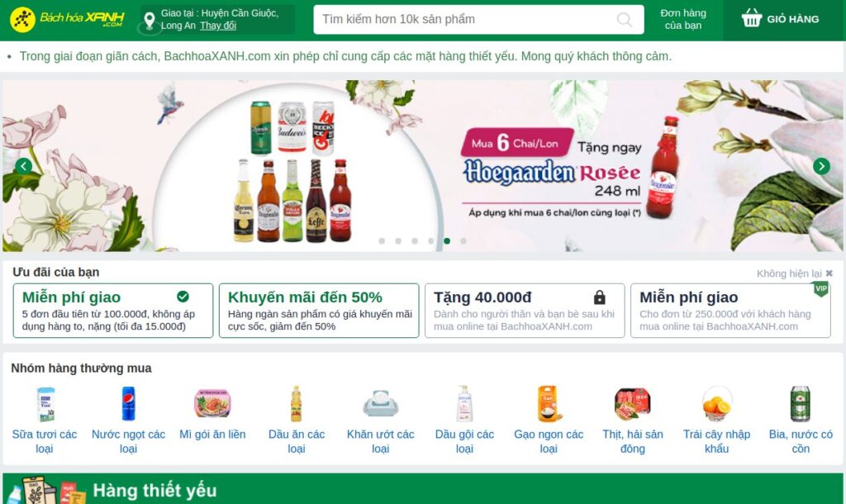Open Trái cây nhập khẩu category

coord(716,421)
